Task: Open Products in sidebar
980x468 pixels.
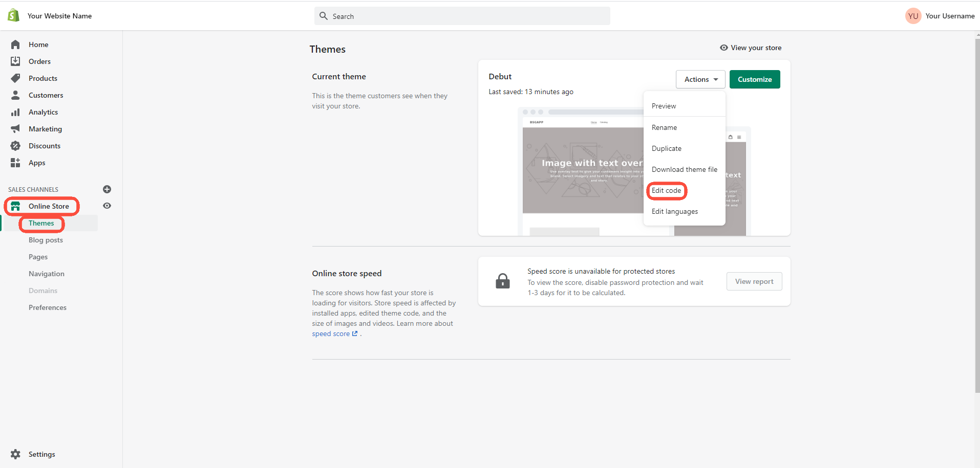Action: (x=43, y=78)
